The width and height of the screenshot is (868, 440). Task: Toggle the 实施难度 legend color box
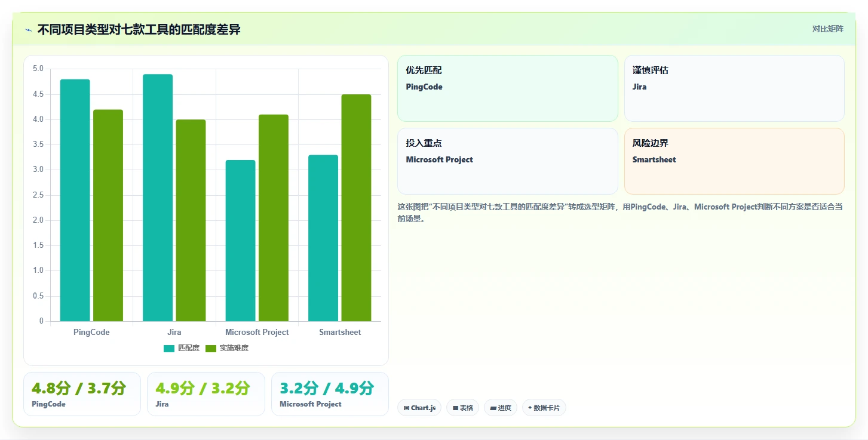[211, 348]
